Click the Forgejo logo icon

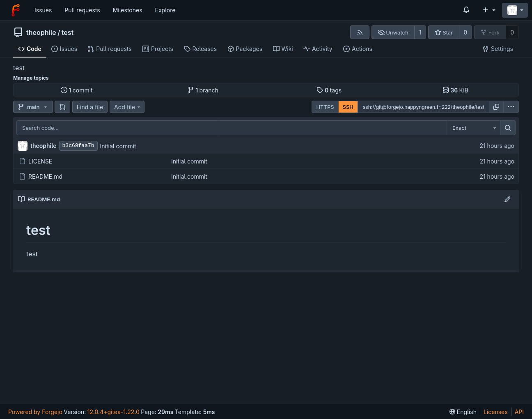[x=16, y=10]
